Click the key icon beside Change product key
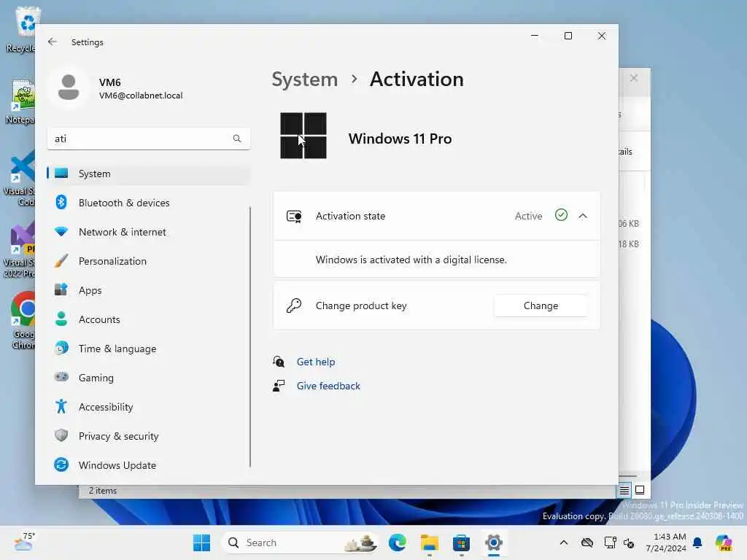This screenshot has width=747, height=560. 294,306
